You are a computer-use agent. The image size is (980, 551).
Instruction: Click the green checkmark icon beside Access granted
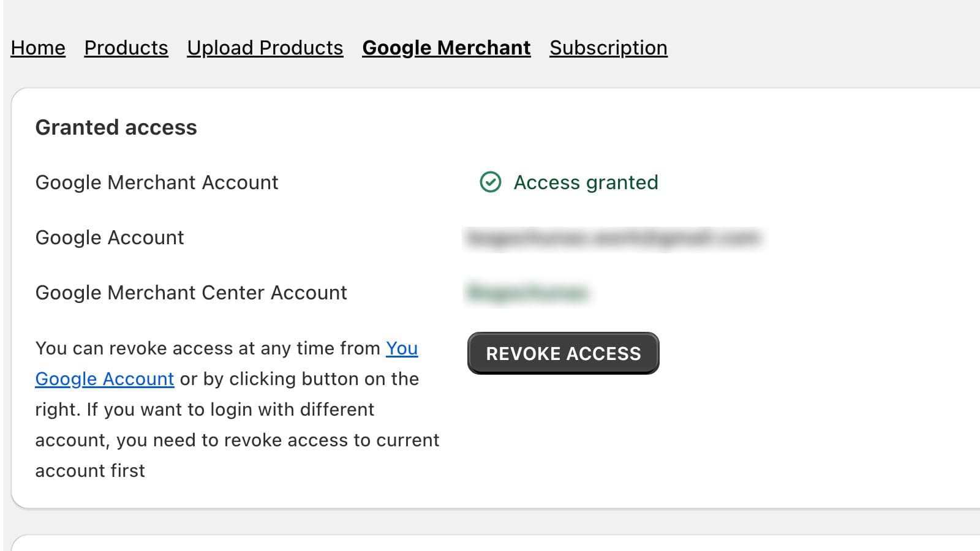click(490, 182)
